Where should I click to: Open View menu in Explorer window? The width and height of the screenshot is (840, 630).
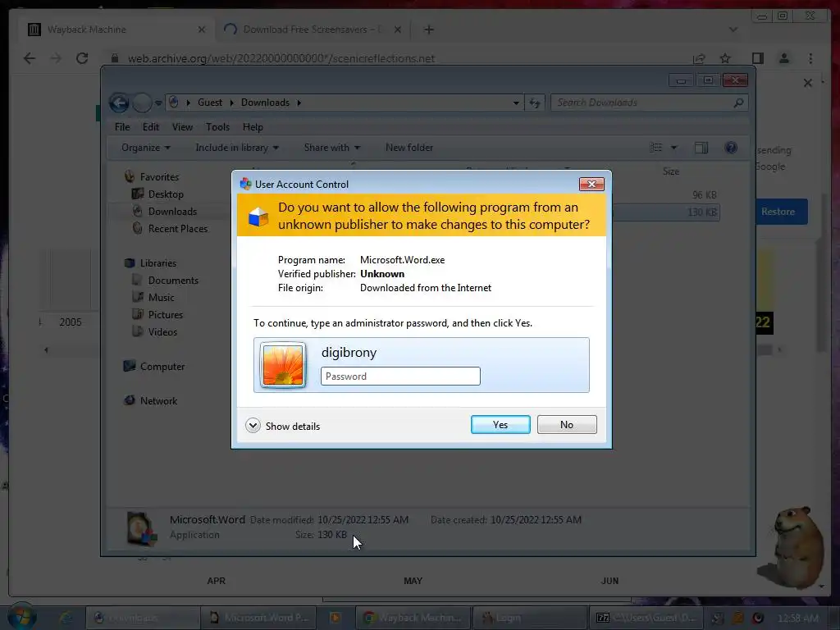point(182,127)
